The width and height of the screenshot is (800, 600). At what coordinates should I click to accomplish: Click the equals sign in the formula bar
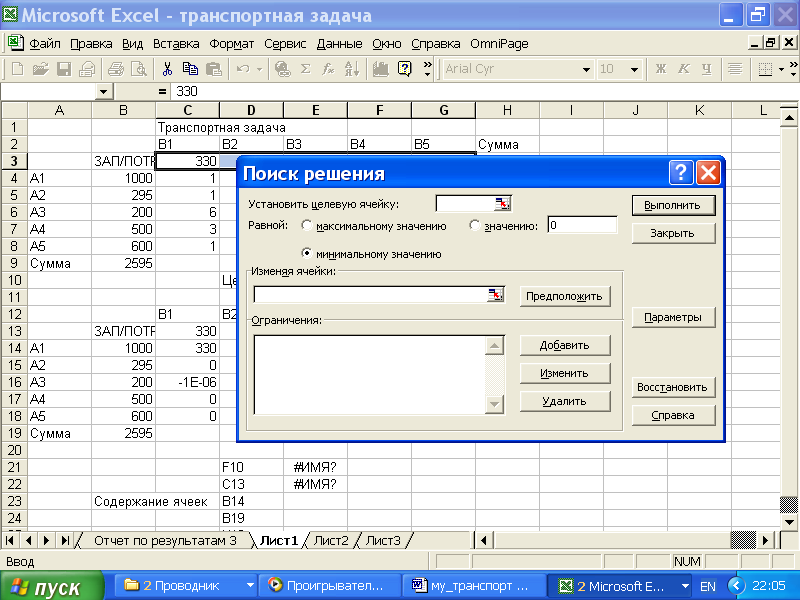162,91
